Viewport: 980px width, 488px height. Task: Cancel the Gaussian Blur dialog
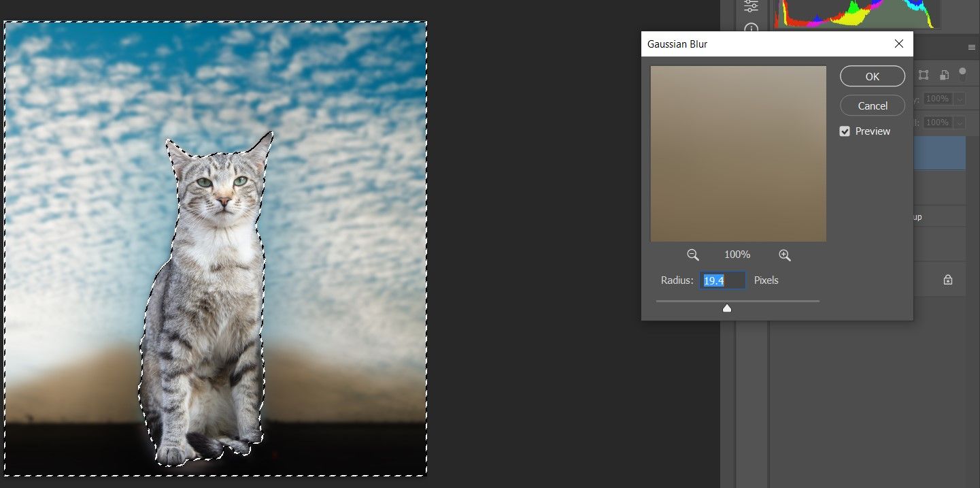point(873,105)
